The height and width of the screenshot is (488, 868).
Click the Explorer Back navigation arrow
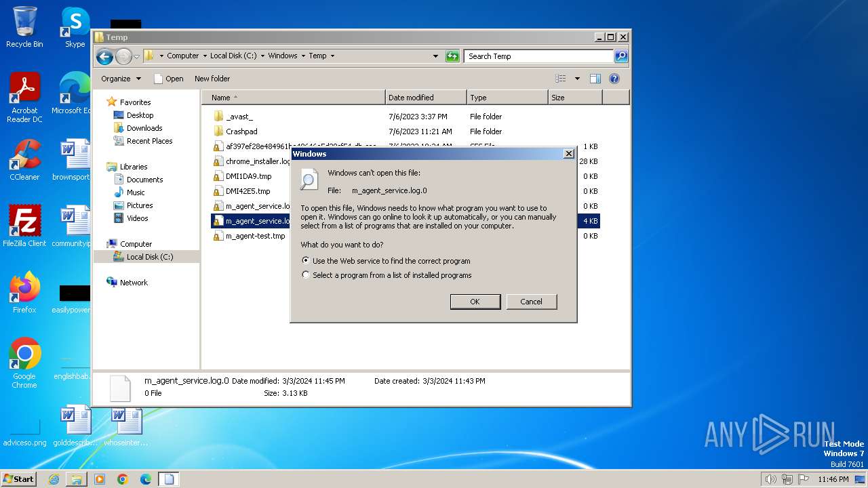104,56
